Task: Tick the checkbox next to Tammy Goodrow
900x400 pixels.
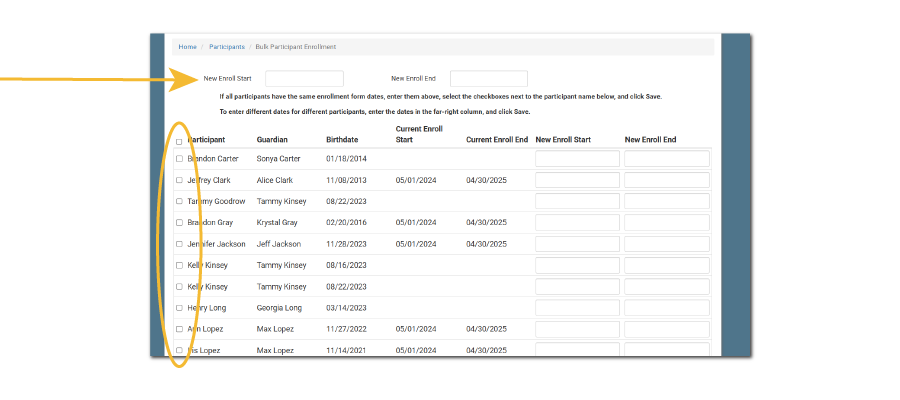Action: [179, 201]
